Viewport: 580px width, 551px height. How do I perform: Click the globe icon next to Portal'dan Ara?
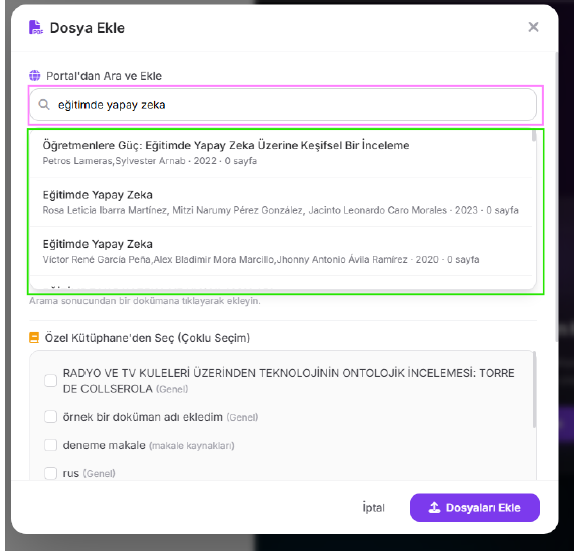coord(35,76)
